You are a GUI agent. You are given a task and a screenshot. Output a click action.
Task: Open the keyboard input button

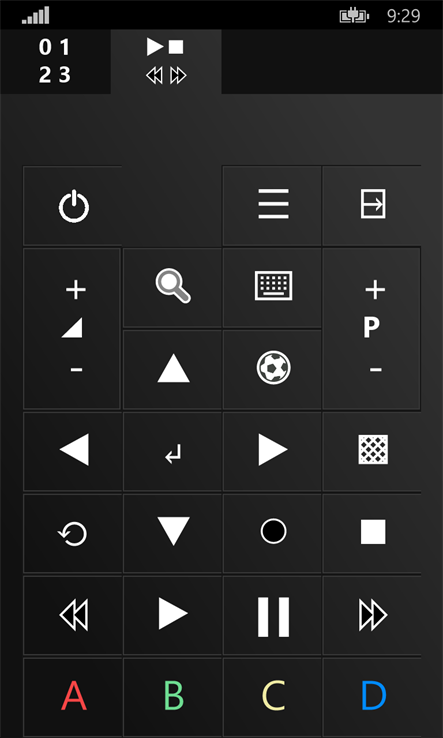click(x=273, y=285)
